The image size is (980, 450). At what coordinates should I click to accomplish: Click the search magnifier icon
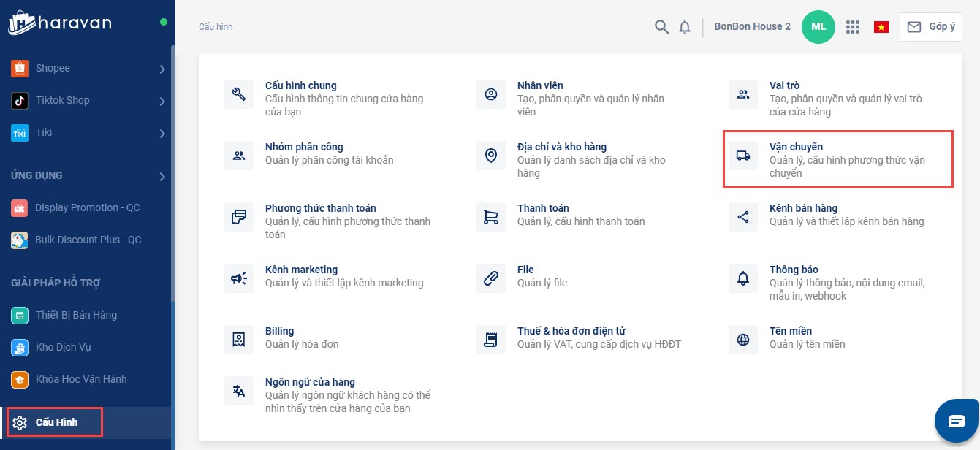(x=661, y=27)
